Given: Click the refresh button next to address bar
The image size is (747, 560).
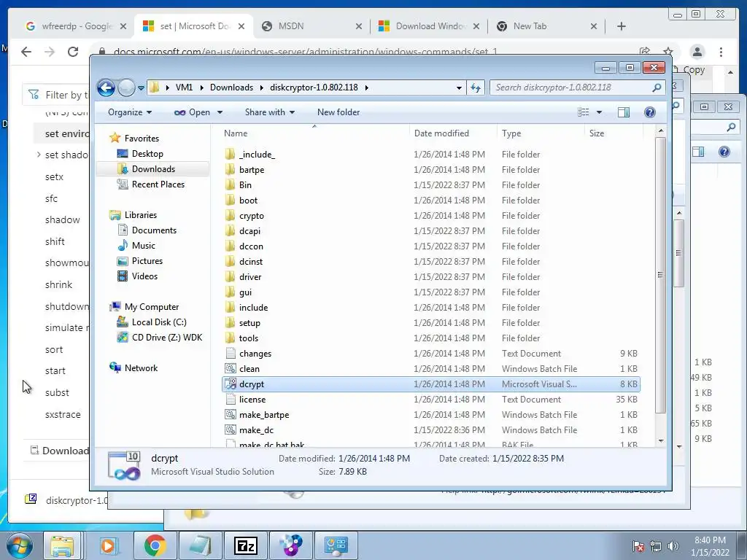Looking at the screenshot, I should point(476,87).
